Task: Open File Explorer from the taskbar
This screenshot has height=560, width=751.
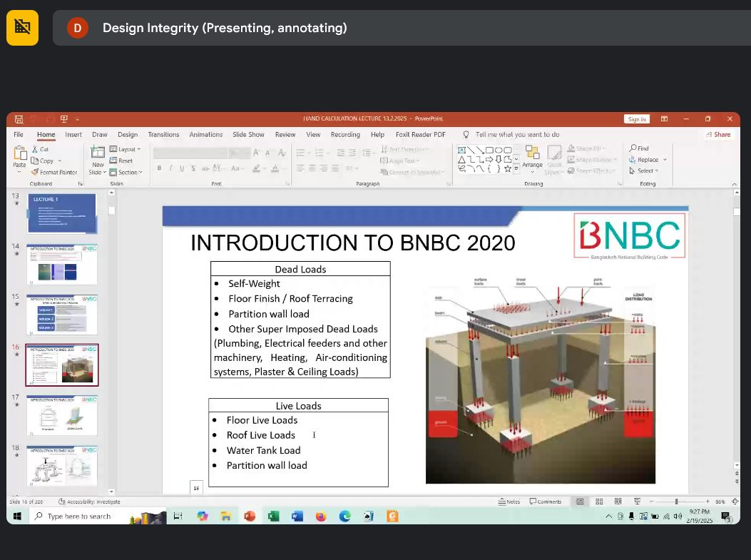Action: coord(225,516)
